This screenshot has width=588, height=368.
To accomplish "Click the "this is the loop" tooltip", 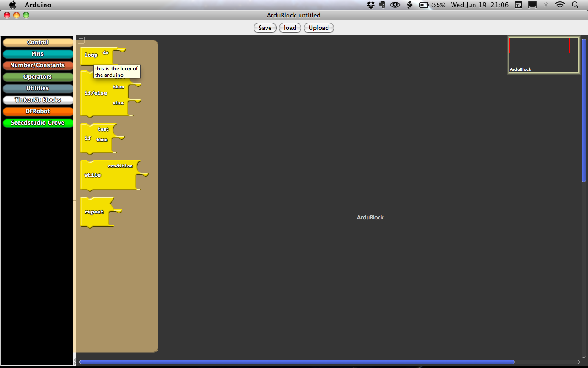I will tap(117, 71).
